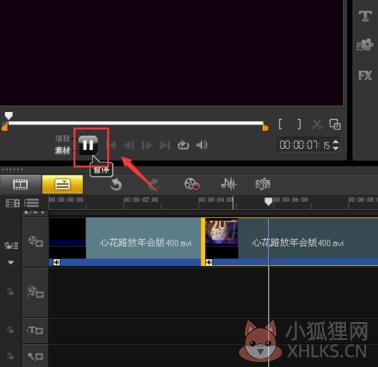Image resolution: width=378 pixels, height=367 pixels.
Task: Click the preview scrubber bar
Action: click(x=136, y=123)
